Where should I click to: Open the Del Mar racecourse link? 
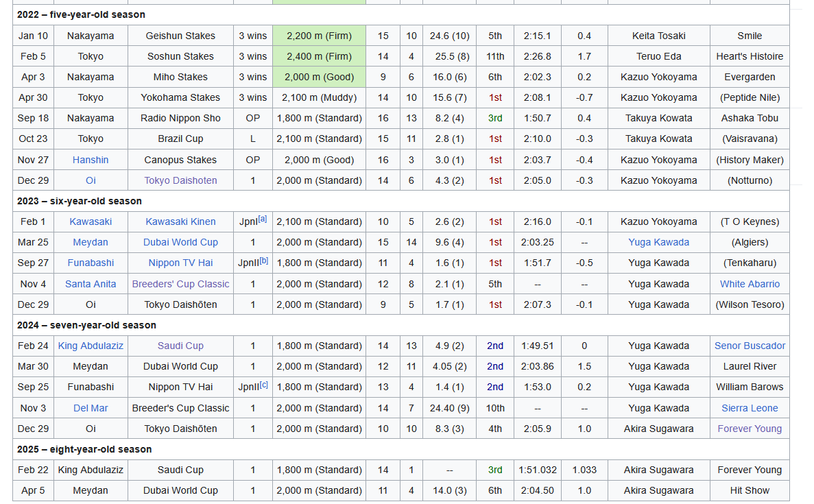coord(91,408)
